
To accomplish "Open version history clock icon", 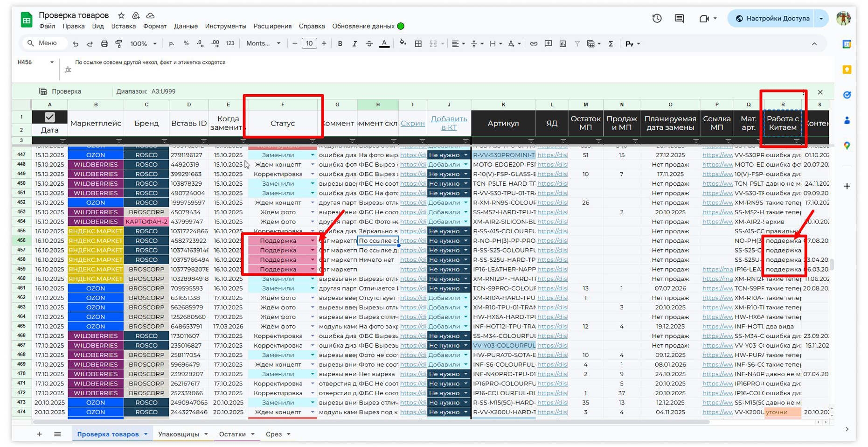I will point(657,19).
